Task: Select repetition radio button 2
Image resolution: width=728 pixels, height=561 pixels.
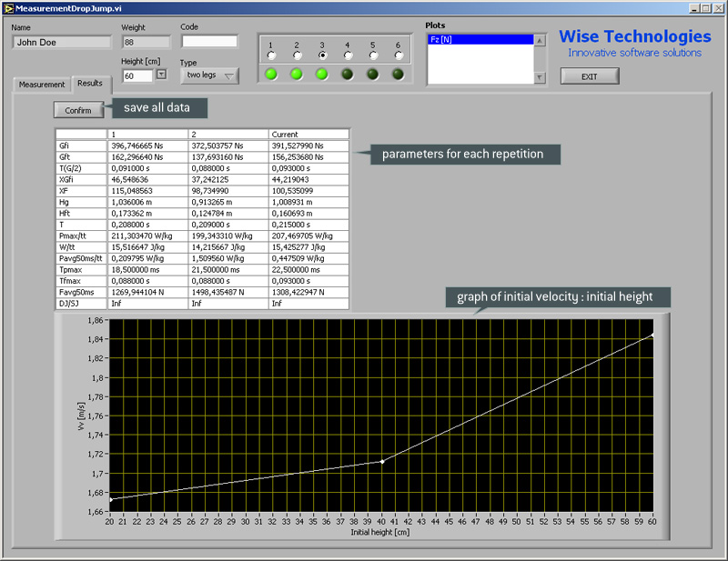Action: pyautogui.click(x=298, y=55)
